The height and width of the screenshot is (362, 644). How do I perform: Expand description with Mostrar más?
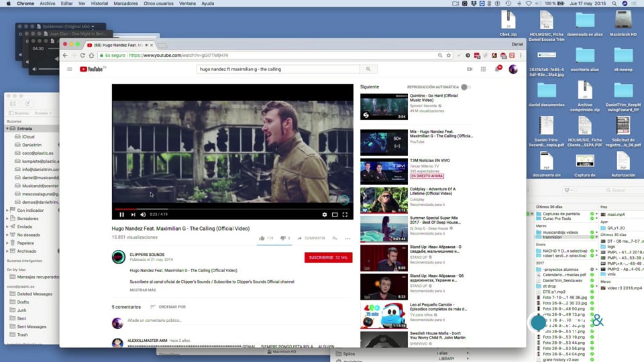(x=143, y=290)
